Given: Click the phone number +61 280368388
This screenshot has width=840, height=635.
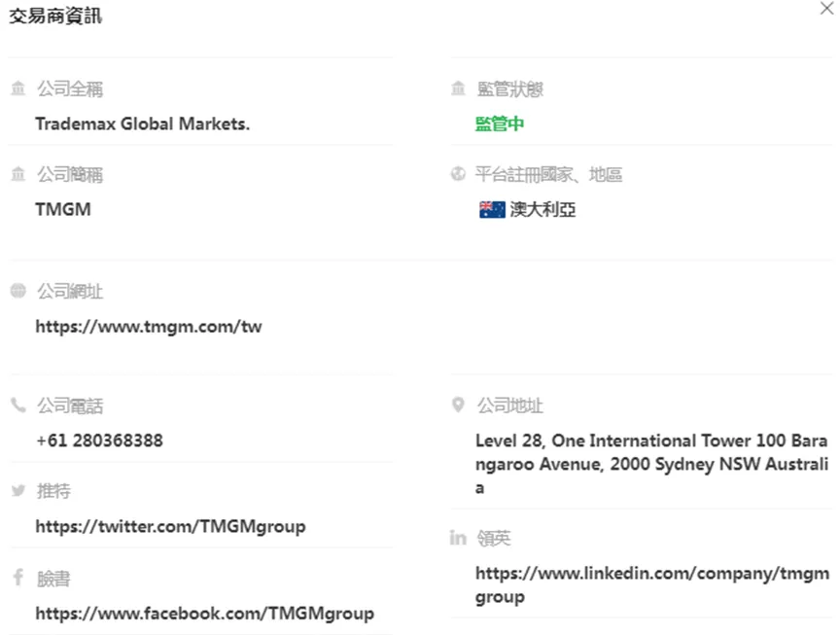Looking at the screenshot, I should click(x=99, y=441).
